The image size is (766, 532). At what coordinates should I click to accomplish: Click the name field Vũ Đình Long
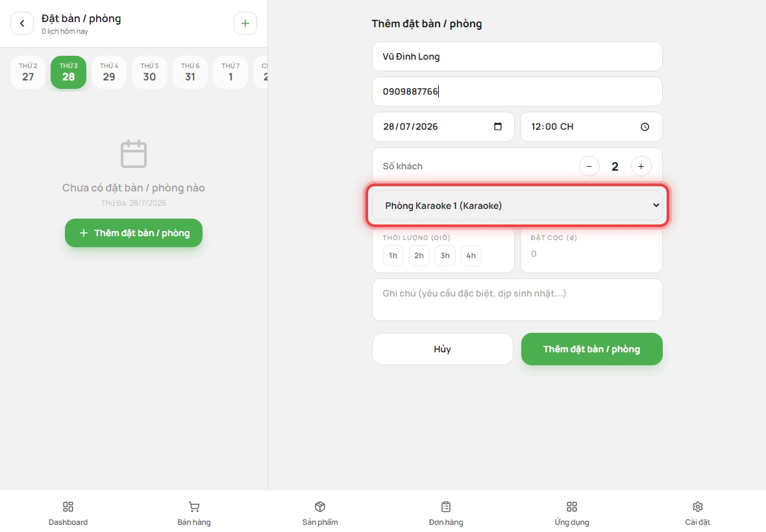click(x=517, y=56)
